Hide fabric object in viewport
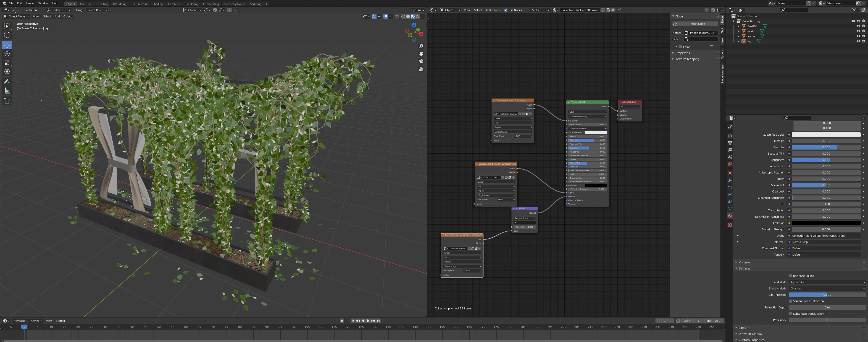The image size is (868, 342). point(858,31)
